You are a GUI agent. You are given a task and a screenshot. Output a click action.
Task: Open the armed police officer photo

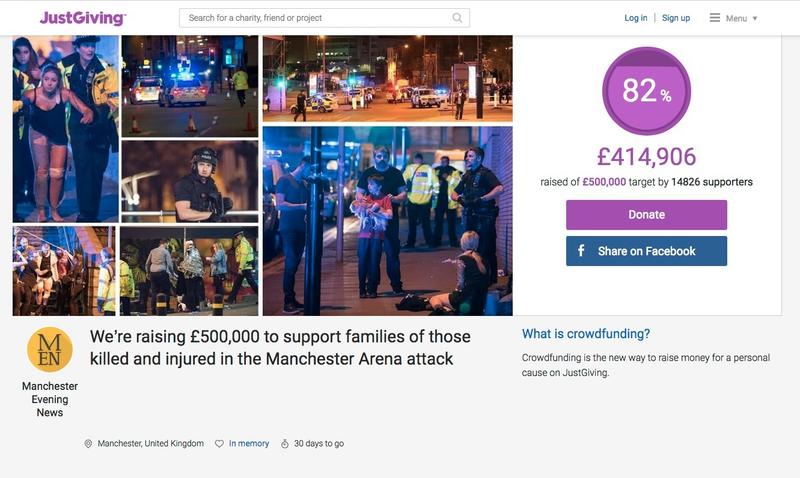click(x=190, y=181)
